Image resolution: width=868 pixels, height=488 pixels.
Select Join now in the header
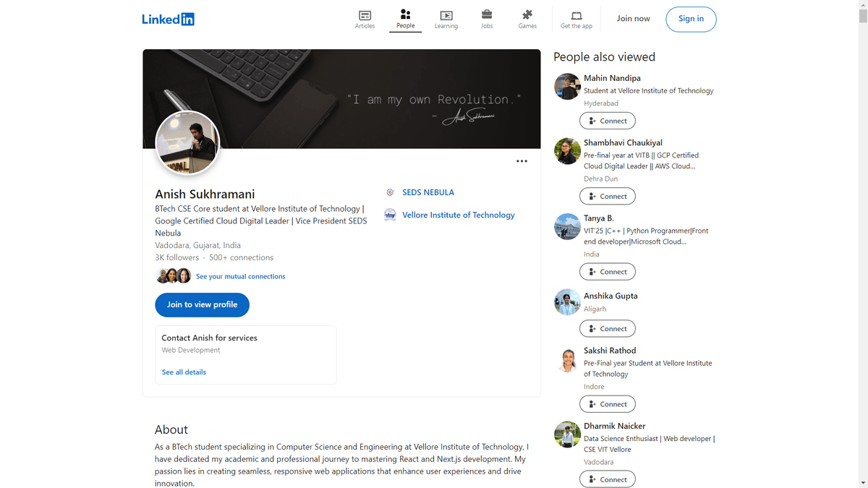[x=633, y=18]
